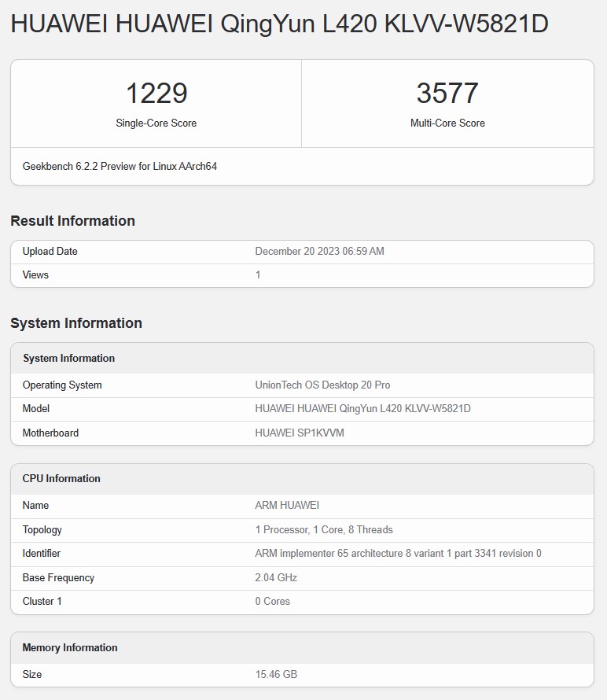Click the Topology value with 8 Threads

(324, 530)
